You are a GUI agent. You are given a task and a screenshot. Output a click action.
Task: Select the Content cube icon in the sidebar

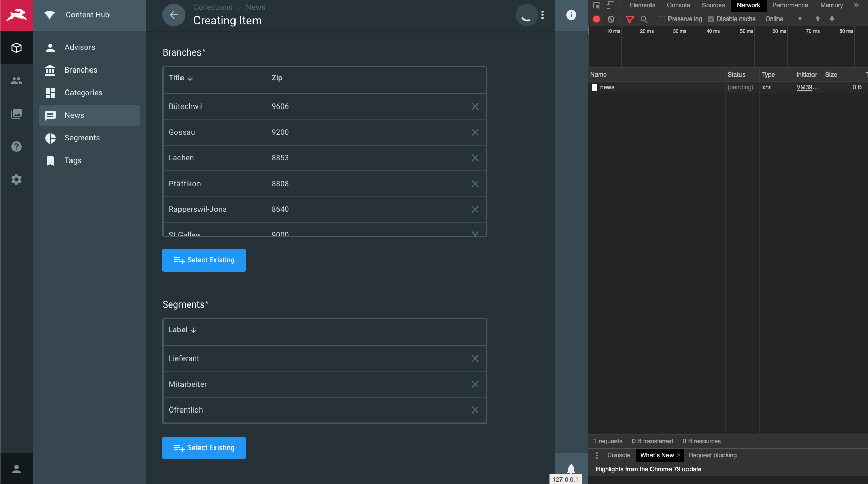(16, 48)
